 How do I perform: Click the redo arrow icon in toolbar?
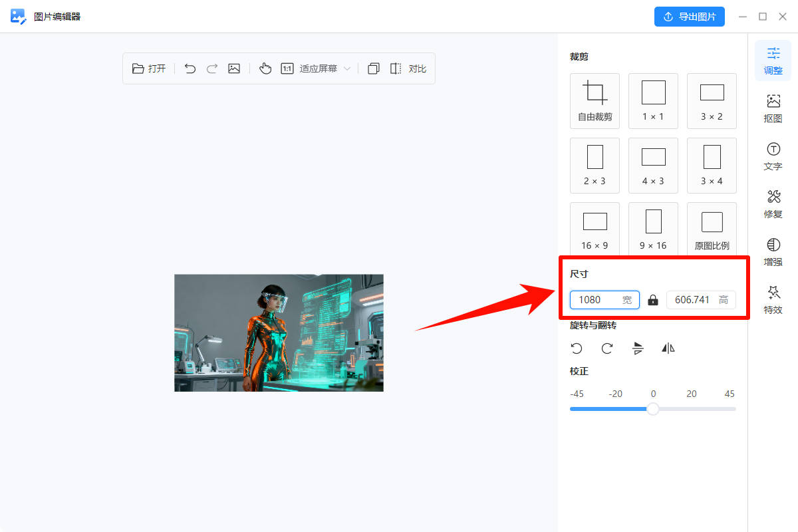212,68
